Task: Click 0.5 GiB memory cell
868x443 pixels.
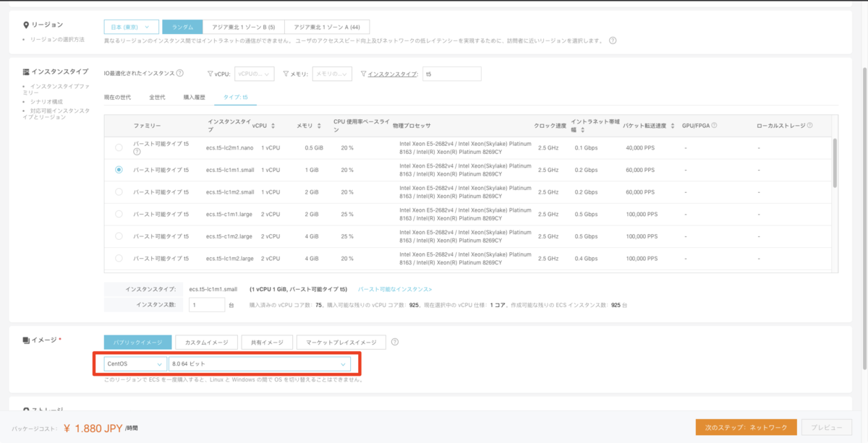Action: [314, 148]
